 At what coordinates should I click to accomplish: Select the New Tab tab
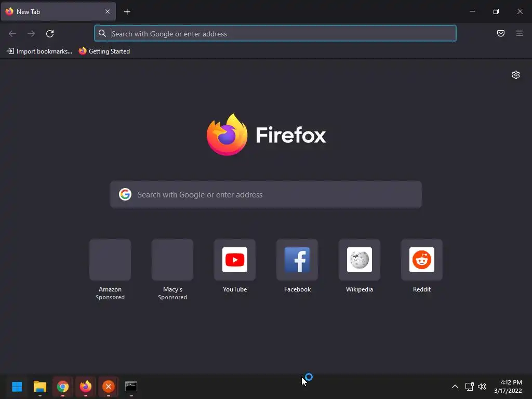point(59,11)
